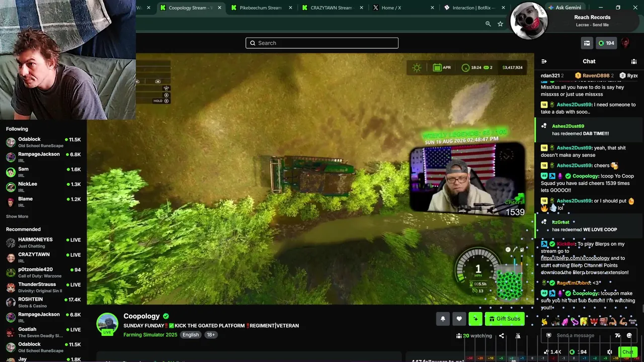
Task: Close the Home / X tab
Action: point(432,8)
